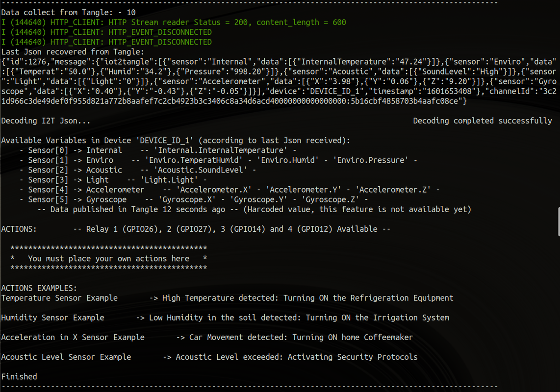Click the 'ACTIONS:' relay availability line
The height and width of the screenshot is (392, 560).
coord(196,229)
